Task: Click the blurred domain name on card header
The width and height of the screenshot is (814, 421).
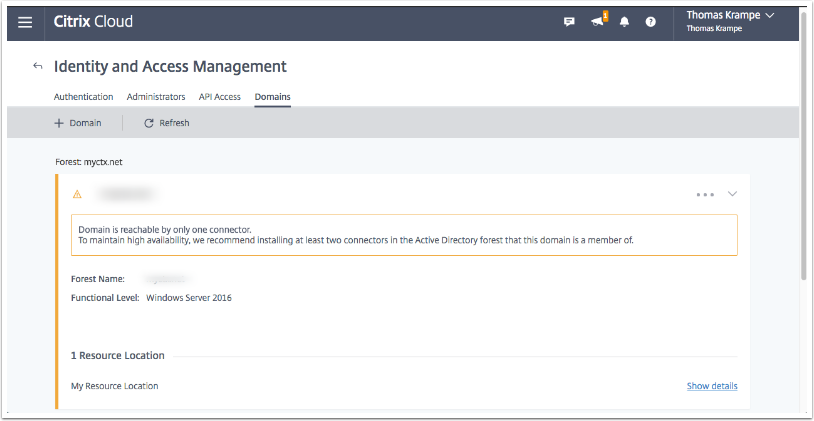Action: pyautogui.click(x=126, y=194)
